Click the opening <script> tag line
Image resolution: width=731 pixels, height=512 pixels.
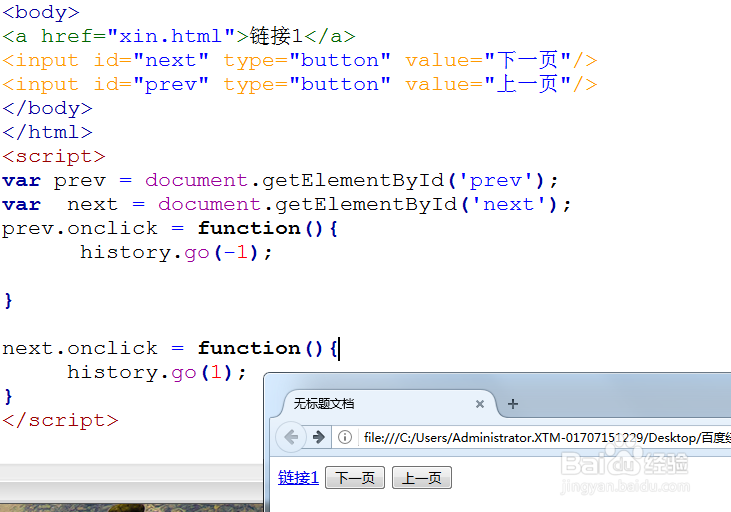tap(54, 156)
